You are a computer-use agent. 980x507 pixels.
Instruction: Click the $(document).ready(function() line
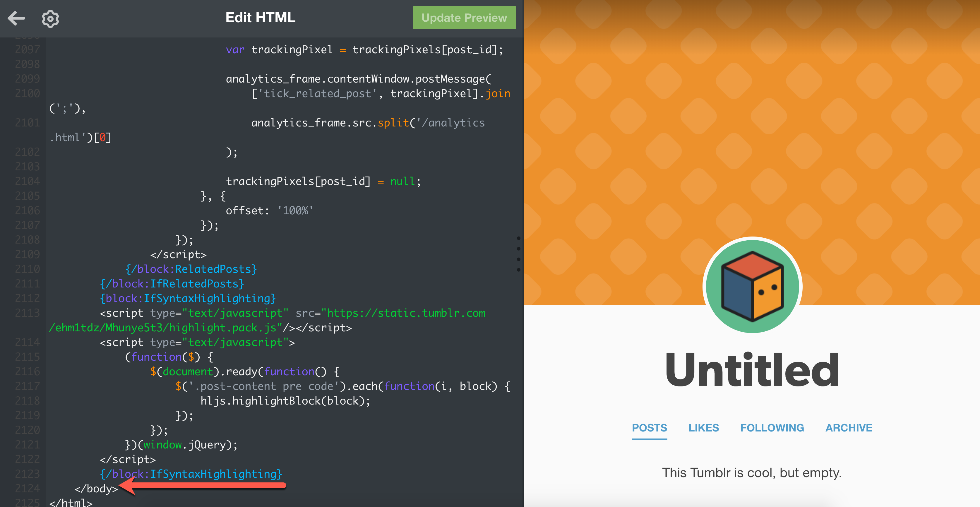click(245, 371)
